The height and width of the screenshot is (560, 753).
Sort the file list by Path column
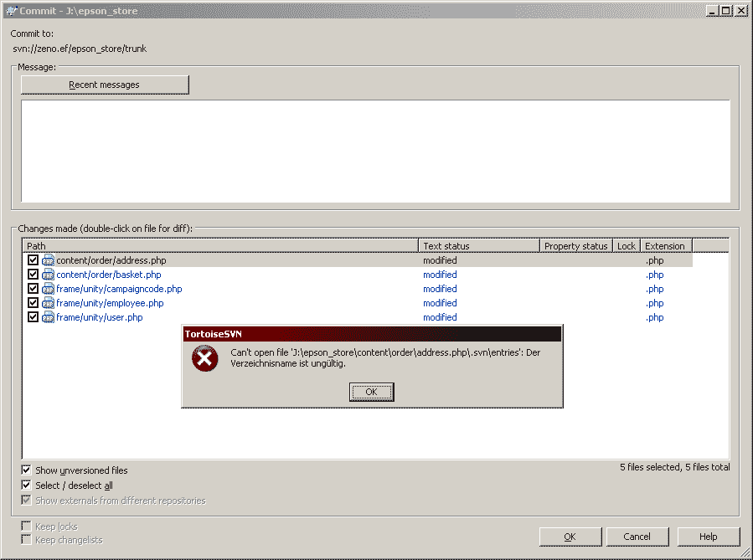point(220,246)
